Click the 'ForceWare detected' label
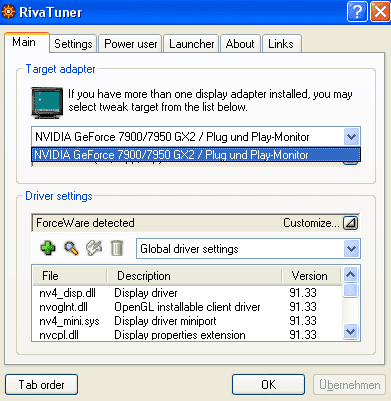The width and height of the screenshot is (391, 401). click(x=85, y=223)
